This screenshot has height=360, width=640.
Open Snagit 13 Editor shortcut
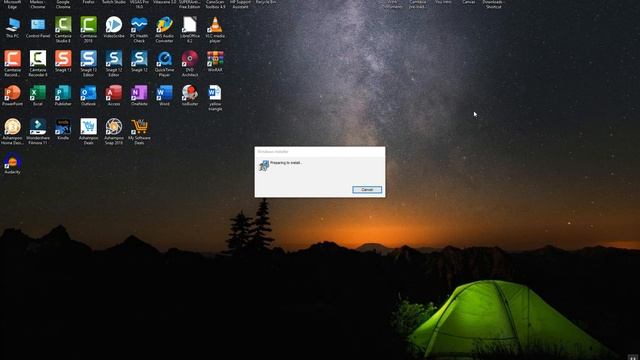pyautogui.click(x=89, y=63)
